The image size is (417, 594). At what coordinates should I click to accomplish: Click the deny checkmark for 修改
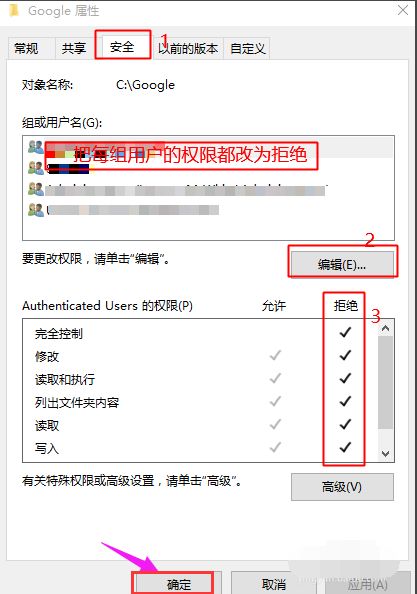345,355
